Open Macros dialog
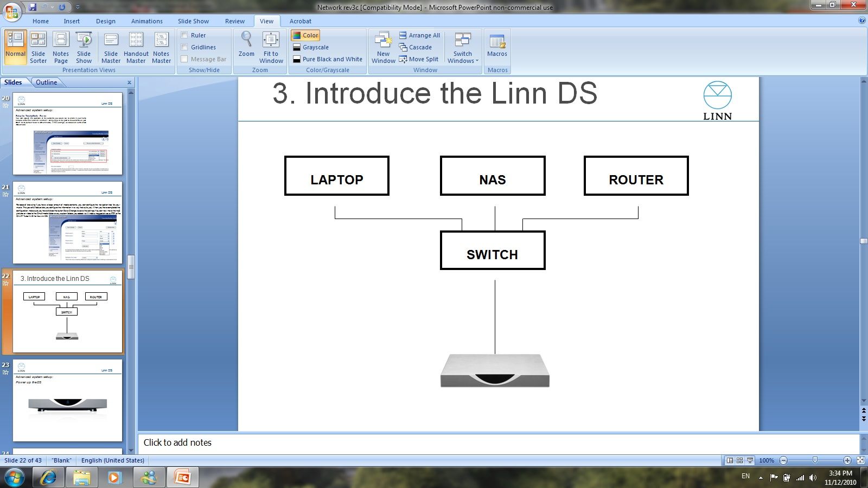The image size is (868, 488). click(x=497, y=44)
